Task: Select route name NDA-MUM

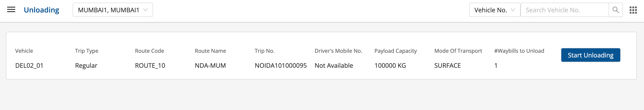Action: (x=210, y=65)
